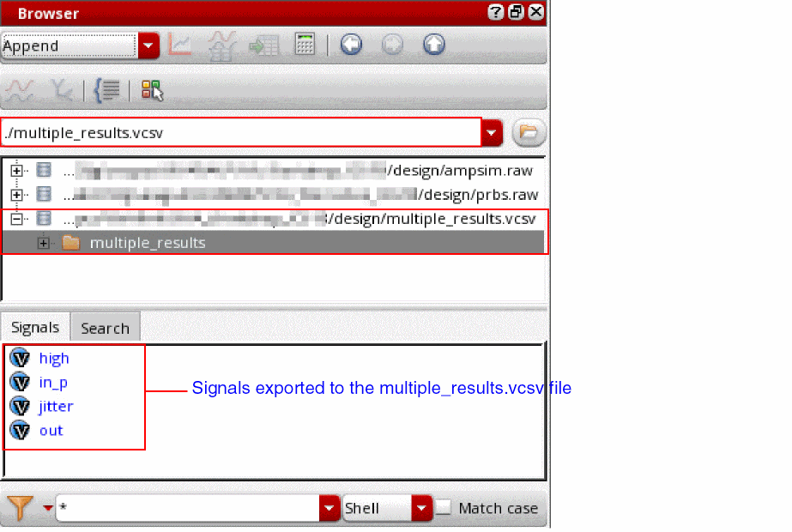Viewport: 792px width, 532px height.
Task: Click the back navigation arrow
Action: (351, 45)
